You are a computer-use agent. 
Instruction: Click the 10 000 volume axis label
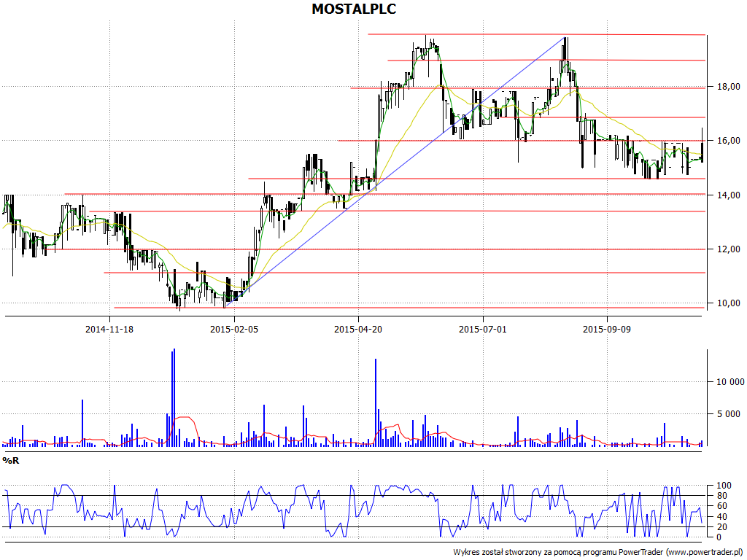pyautogui.click(x=730, y=382)
